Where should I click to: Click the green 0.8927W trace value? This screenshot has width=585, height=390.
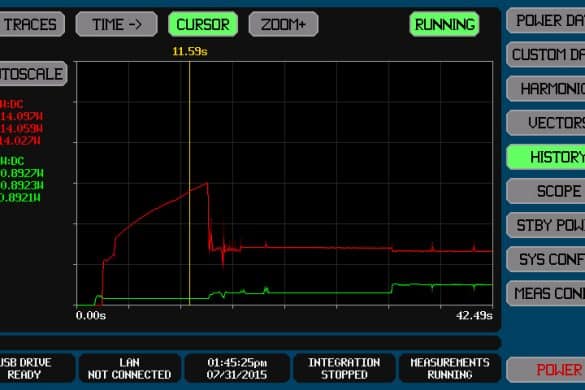click(22, 174)
